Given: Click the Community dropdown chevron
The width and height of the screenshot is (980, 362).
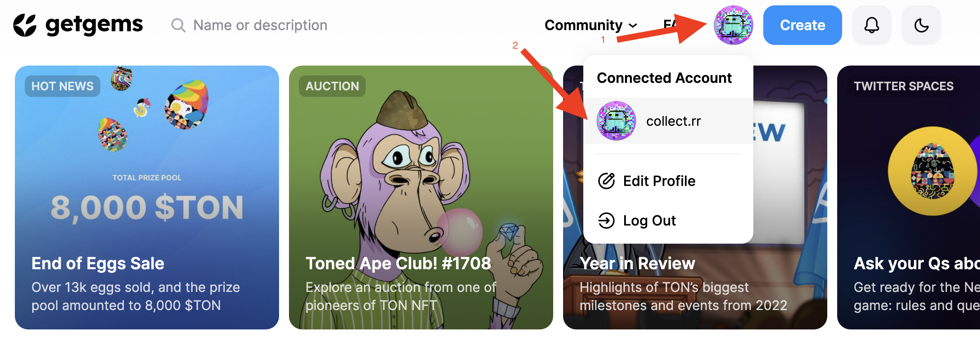Looking at the screenshot, I should pyautogui.click(x=633, y=26).
